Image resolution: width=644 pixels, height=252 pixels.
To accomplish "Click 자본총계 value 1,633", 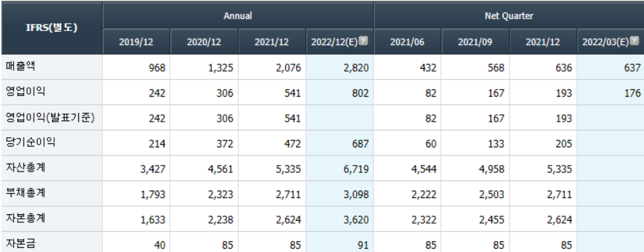I will (152, 220).
